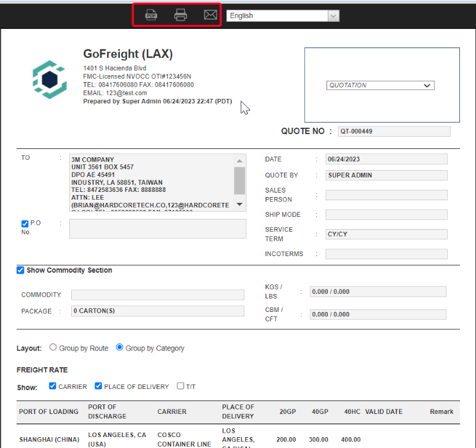Viewport: 476px width, 448px height.
Task: Click the QUOTE NO field
Action: [x=394, y=132]
